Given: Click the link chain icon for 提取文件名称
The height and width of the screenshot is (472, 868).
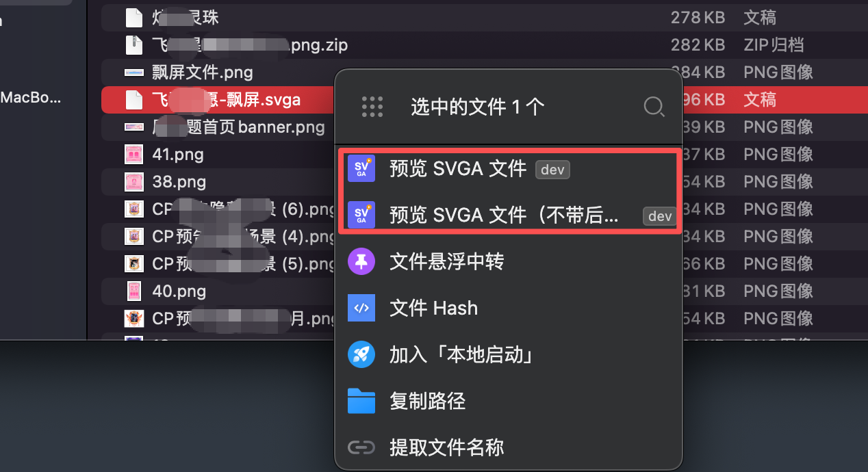Looking at the screenshot, I should [361, 447].
